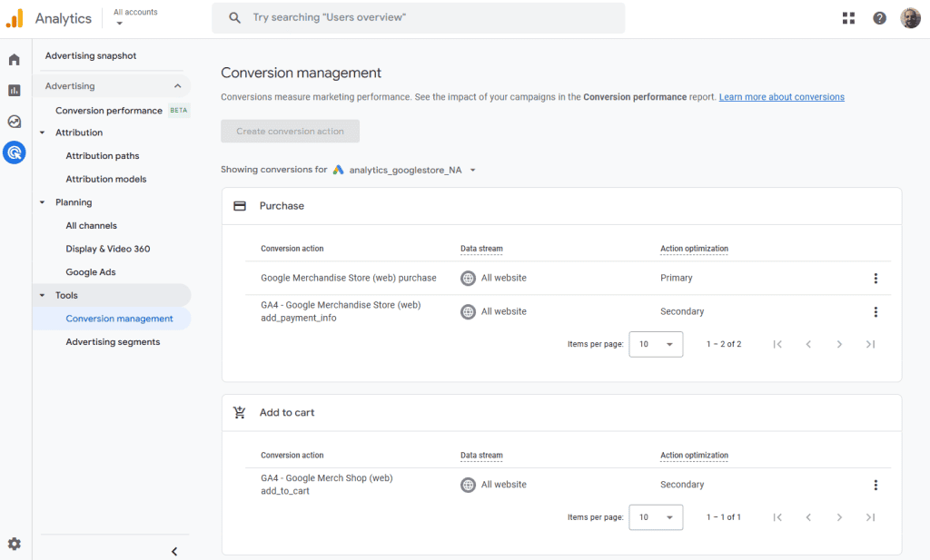Screen dimensions: 930x560
Task: Click the Create conversion action button
Action: 290,132
